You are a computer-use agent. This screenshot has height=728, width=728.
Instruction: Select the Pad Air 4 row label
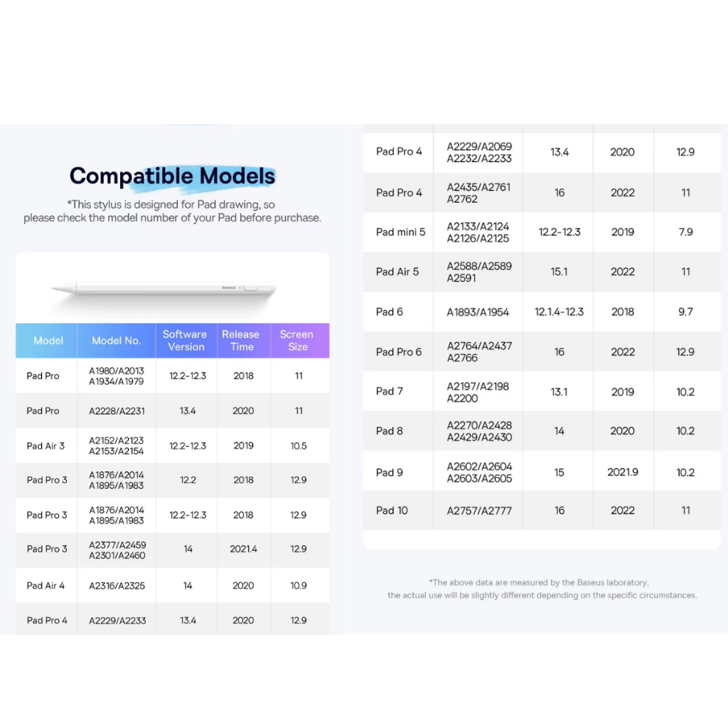[45, 585]
